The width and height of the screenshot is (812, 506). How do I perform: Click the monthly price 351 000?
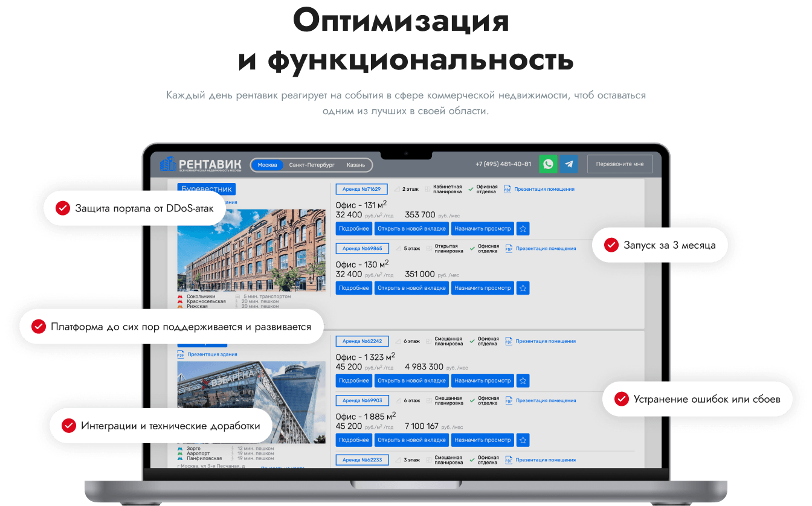pos(420,274)
